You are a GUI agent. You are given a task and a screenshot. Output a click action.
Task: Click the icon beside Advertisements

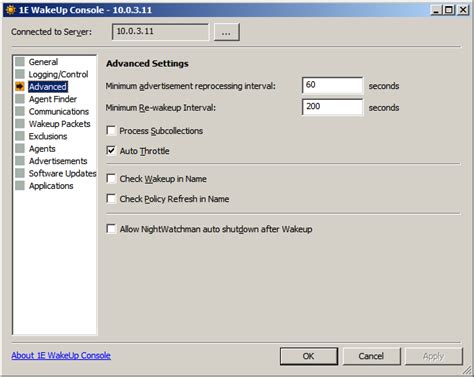click(20, 161)
